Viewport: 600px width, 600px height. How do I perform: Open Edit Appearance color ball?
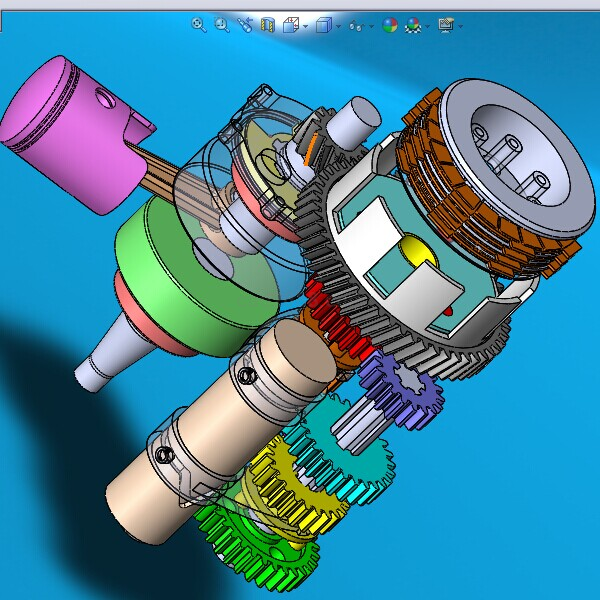coord(389,25)
